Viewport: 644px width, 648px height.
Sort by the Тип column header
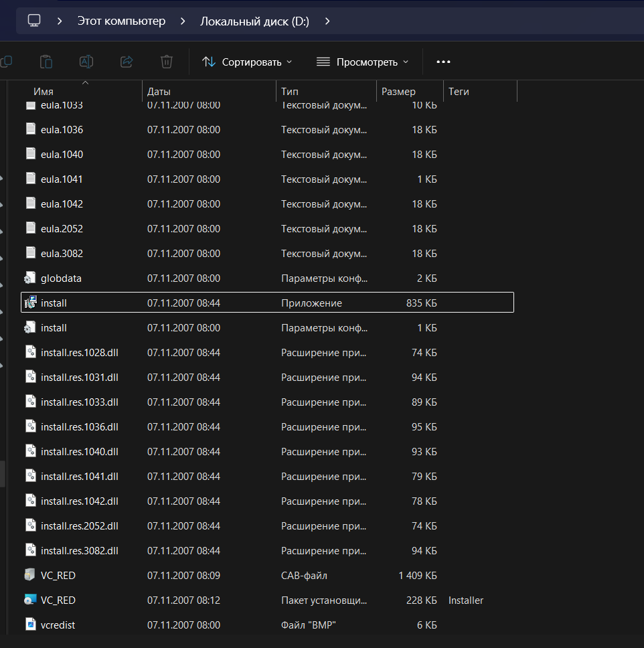290,91
